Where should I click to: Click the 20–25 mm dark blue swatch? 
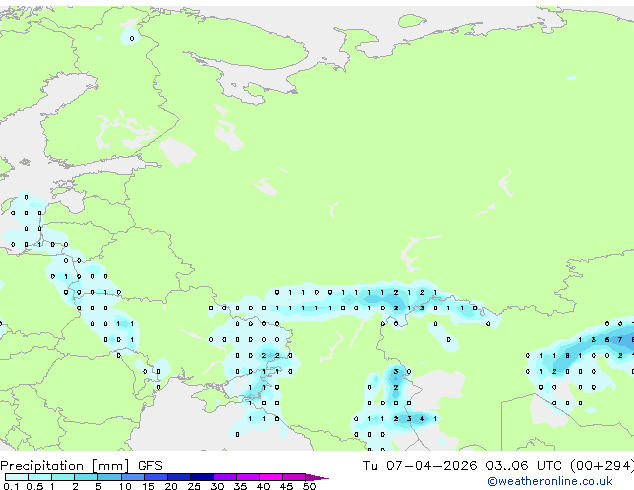click(179, 477)
